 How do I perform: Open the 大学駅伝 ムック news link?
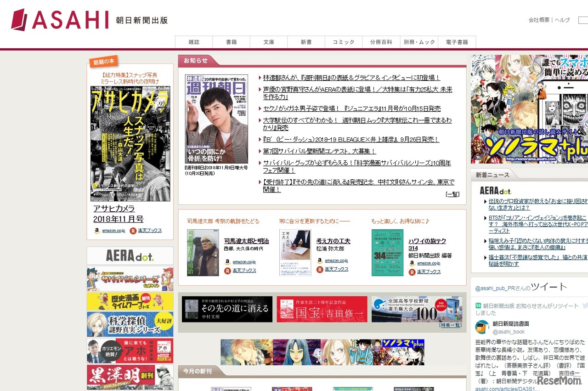pyautogui.click(x=357, y=124)
